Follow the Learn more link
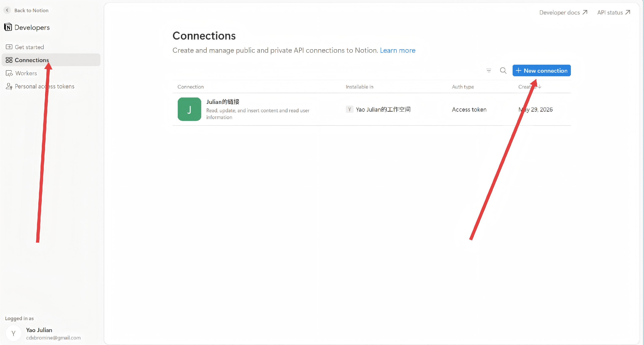Screen dimensions: 644x345 tap(398, 50)
